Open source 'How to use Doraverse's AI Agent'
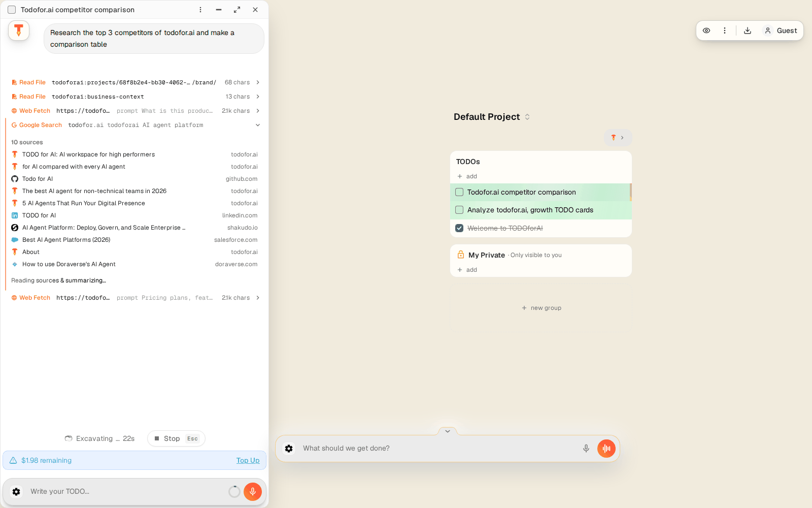This screenshot has height=508, width=812. [x=134, y=264]
